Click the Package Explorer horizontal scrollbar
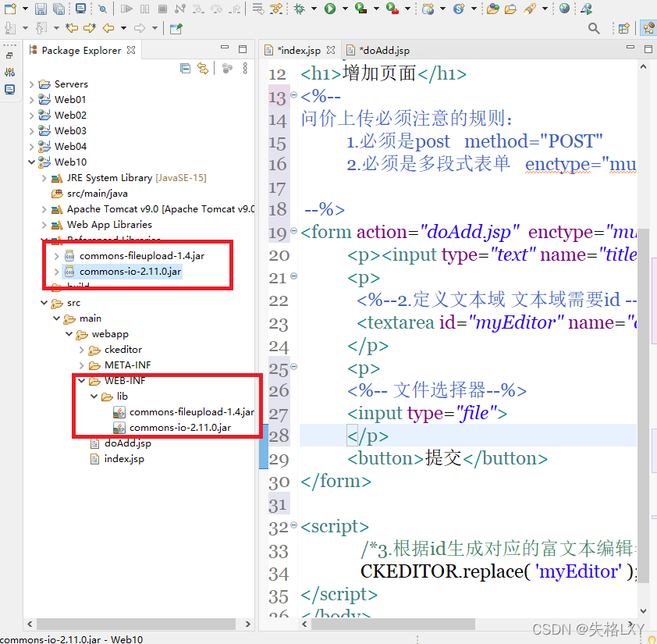 coord(137,624)
